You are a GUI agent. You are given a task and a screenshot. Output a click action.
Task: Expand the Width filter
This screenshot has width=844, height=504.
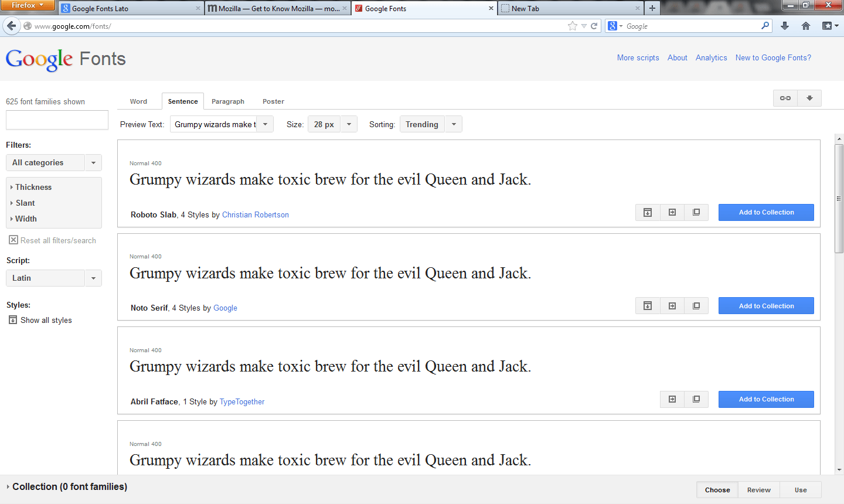click(x=23, y=219)
